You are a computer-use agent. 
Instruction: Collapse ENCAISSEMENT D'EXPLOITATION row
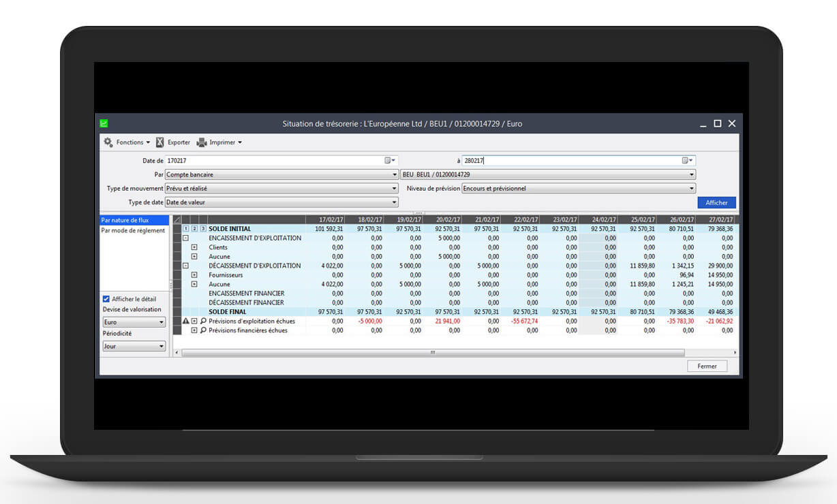click(185, 238)
